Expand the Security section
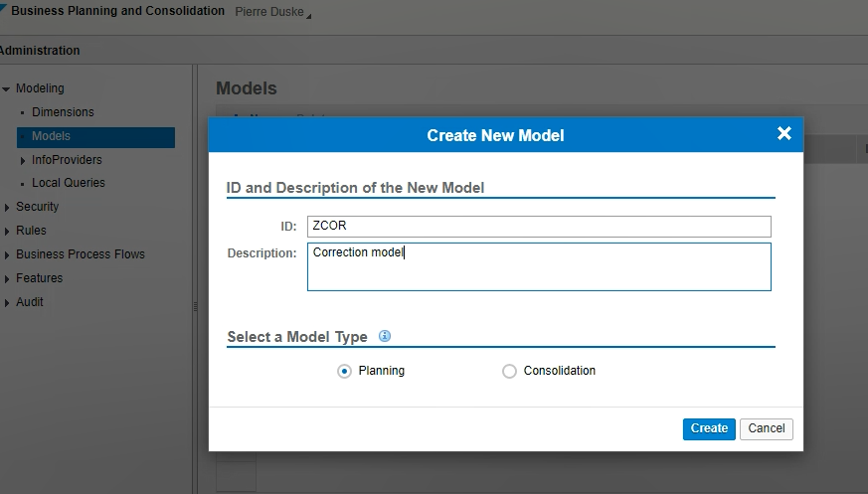 tap(7, 208)
